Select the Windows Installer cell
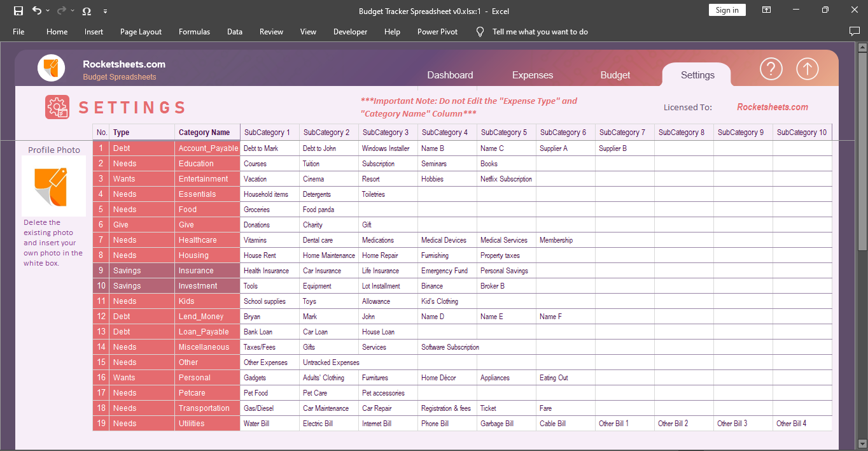Viewport: 868px width, 451px height. 388,148
